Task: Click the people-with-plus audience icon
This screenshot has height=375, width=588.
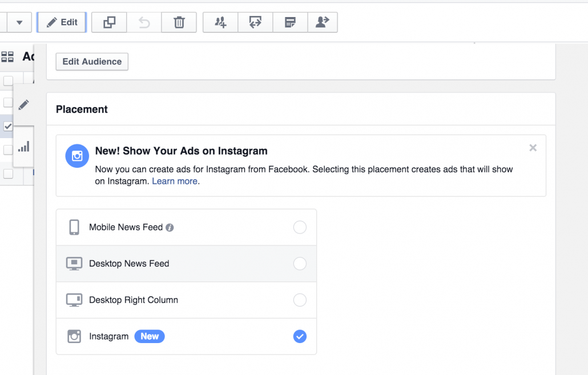Action: (x=220, y=22)
